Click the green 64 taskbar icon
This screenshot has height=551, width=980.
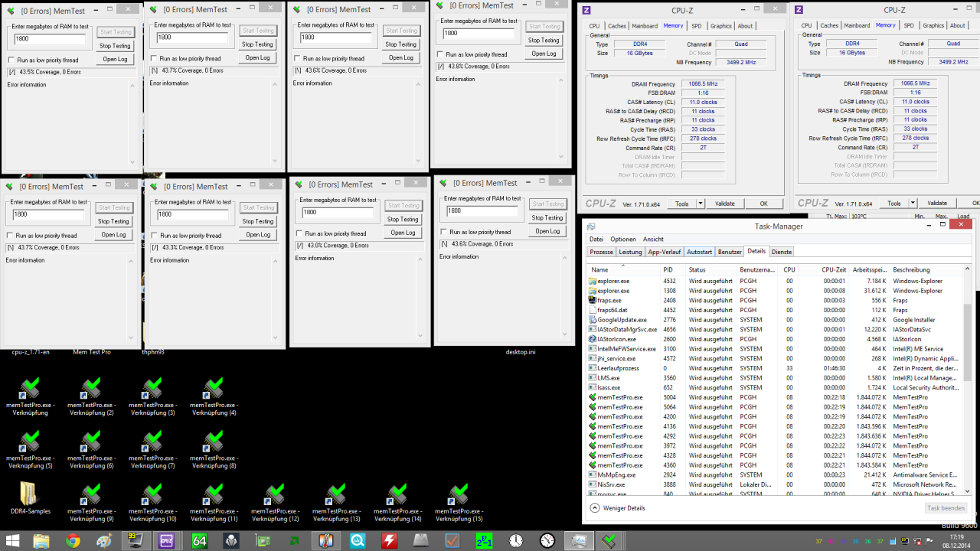point(200,540)
